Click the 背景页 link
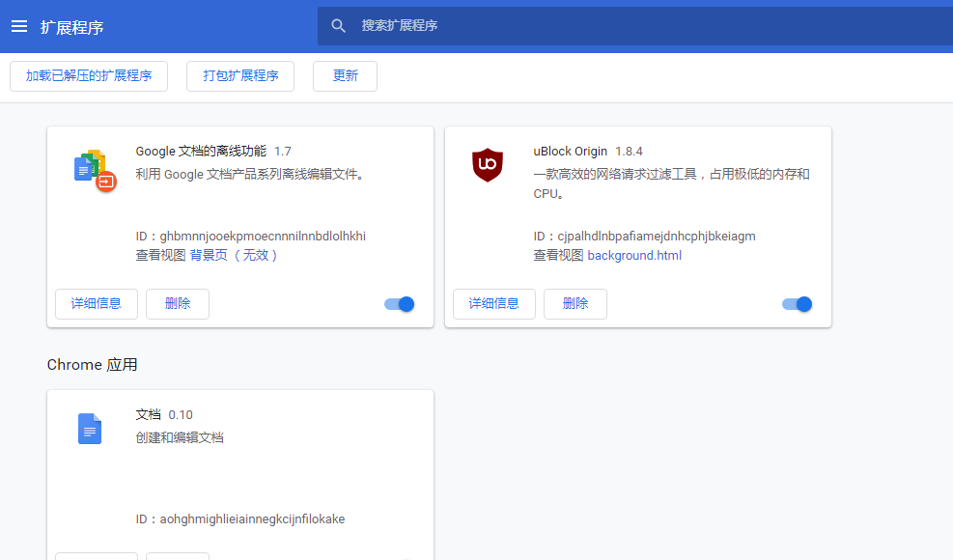 (218, 255)
